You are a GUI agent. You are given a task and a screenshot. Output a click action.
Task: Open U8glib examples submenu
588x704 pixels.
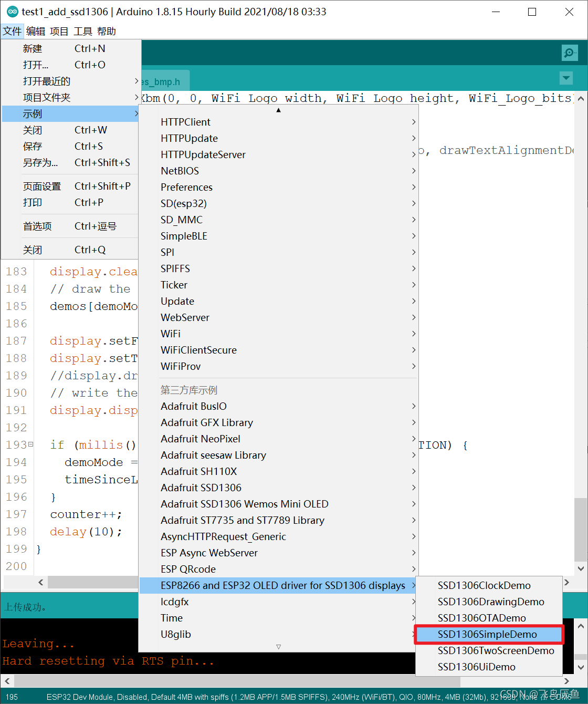[278, 634]
